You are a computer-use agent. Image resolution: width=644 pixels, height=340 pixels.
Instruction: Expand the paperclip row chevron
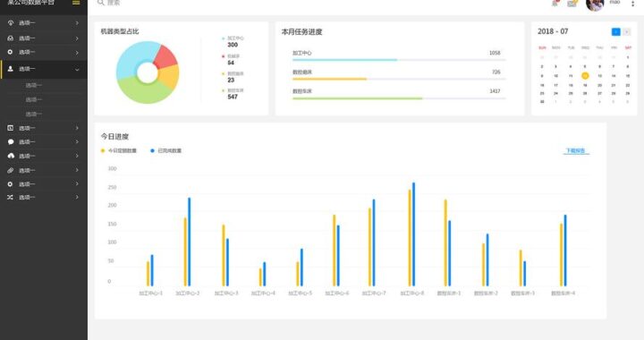click(77, 170)
